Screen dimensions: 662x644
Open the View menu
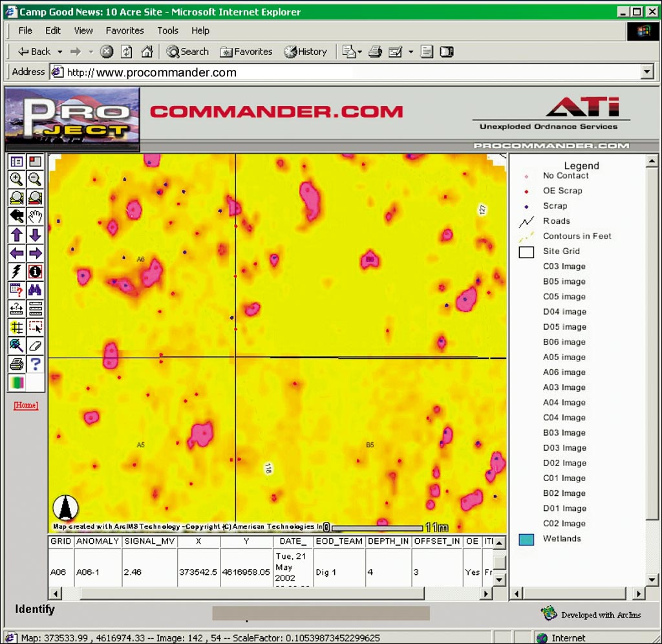click(83, 30)
